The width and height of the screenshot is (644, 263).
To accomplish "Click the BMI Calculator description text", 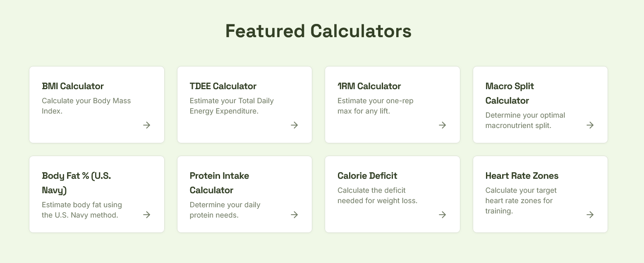I will click(86, 106).
